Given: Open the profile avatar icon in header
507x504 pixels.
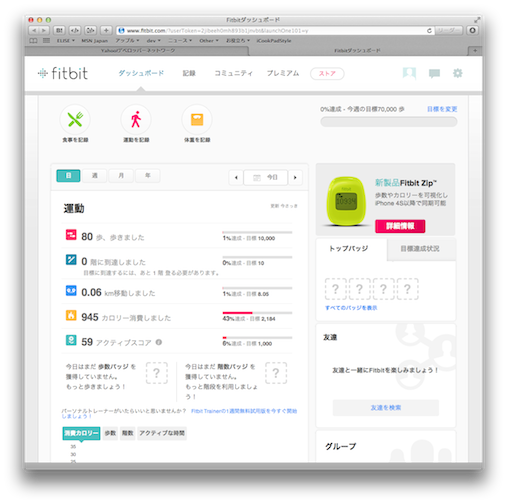Looking at the screenshot, I should tap(409, 73).
